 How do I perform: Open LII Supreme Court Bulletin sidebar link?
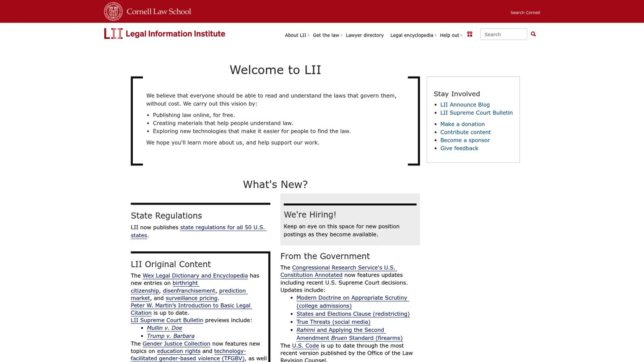click(476, 113)
